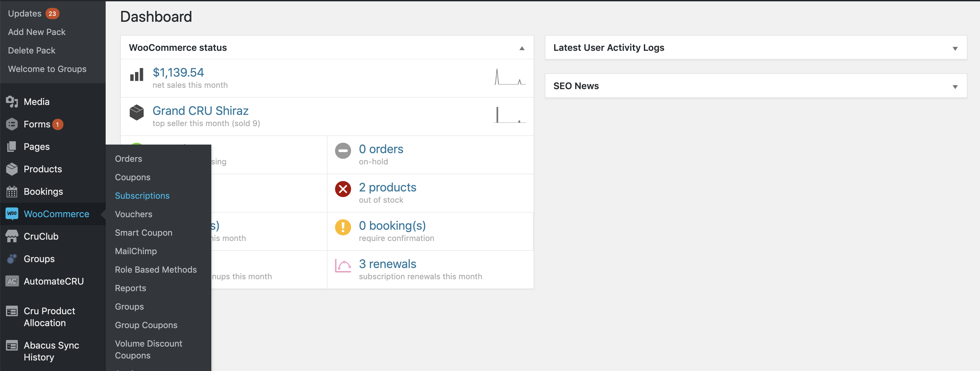Click the SEO News panel title
The image size is (980, 371).
pyautogui.click(x=576, y=86)
